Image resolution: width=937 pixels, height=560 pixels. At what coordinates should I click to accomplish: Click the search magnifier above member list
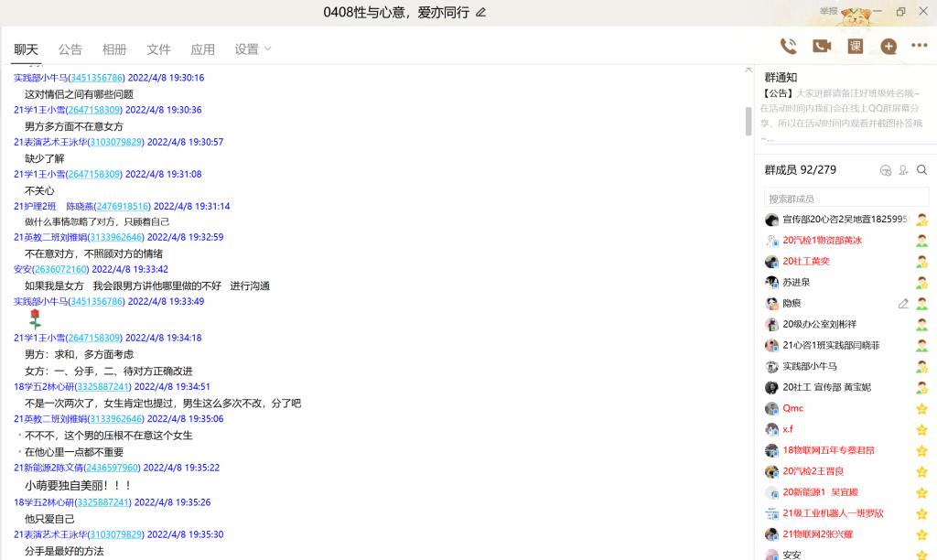tap(921, 170)
